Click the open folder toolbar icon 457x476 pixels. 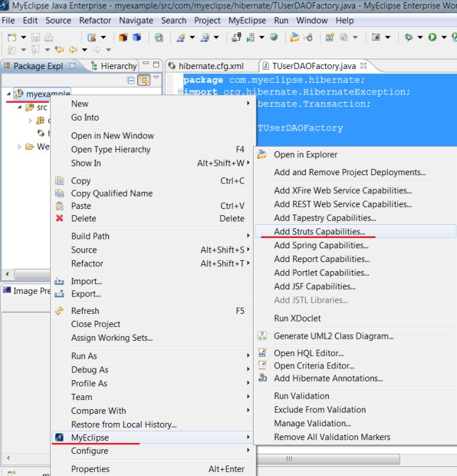[294, 37]
